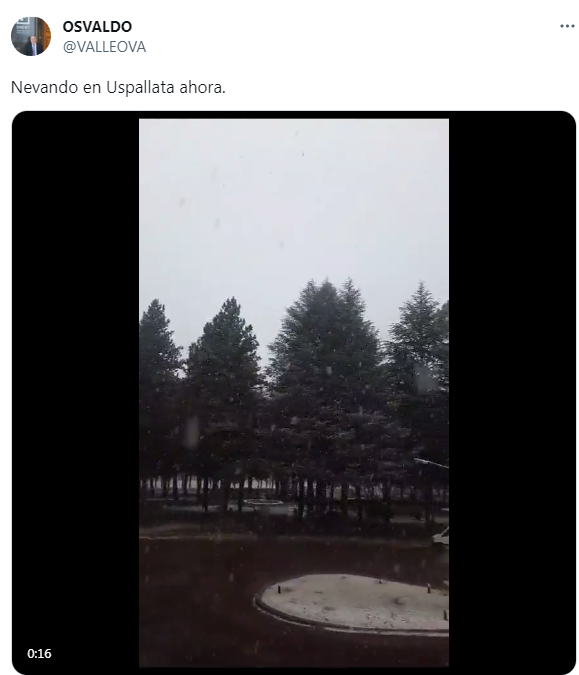Click the rightmost pine tree in the video

(x=420, y=379)
